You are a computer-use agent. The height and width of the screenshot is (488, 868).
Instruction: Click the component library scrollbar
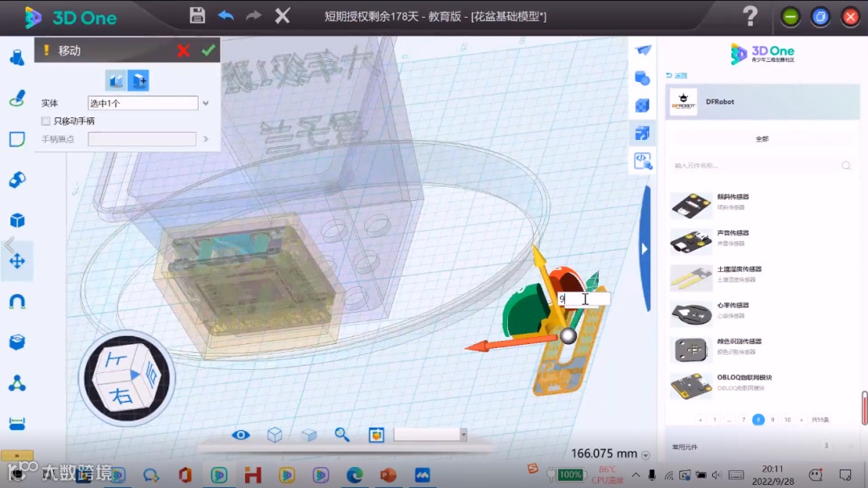[864, 408]
